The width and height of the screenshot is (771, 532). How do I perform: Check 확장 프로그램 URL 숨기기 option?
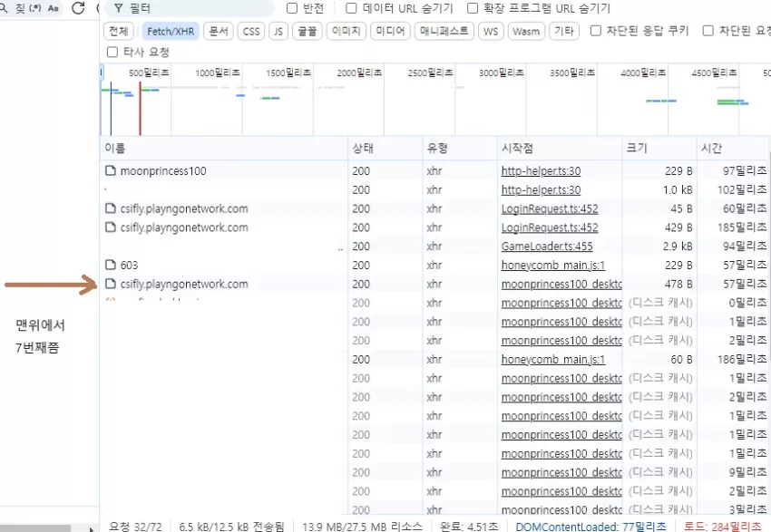coord(473,8)
